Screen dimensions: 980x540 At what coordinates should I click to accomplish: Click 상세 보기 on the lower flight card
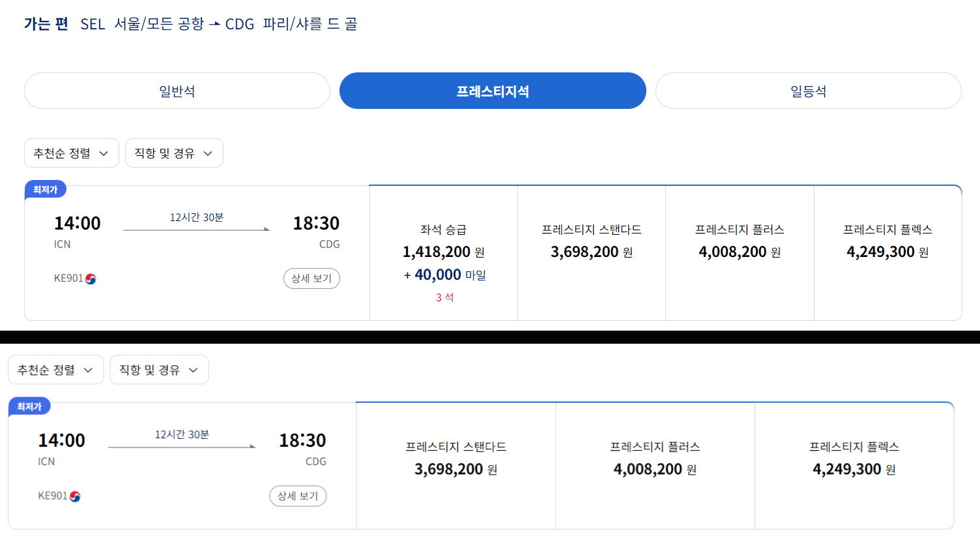coord(298,496)
